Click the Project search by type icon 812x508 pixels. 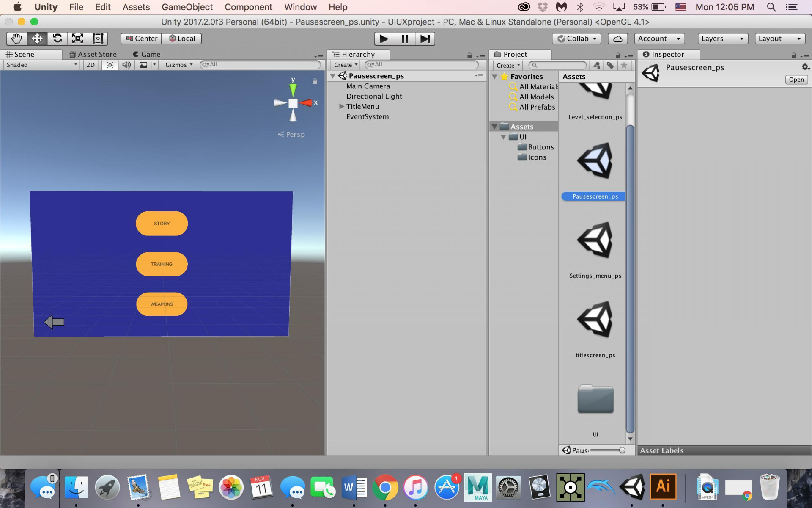tap(597, 65)
